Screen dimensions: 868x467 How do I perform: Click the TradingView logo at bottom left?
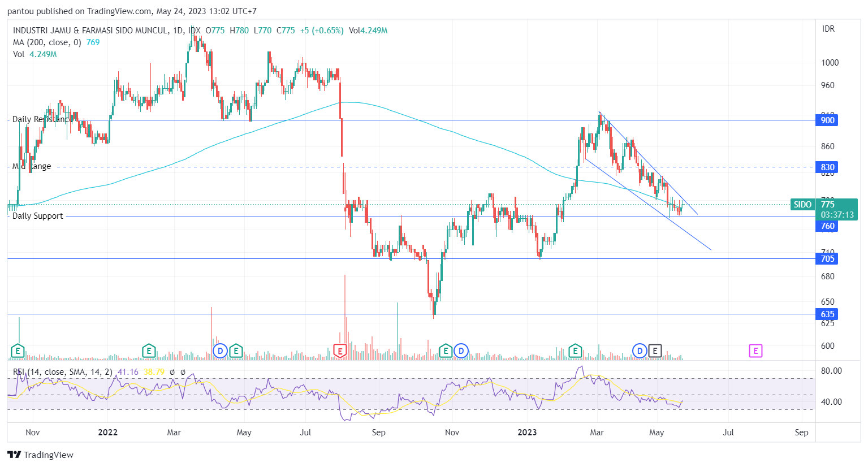click(41, 455)
